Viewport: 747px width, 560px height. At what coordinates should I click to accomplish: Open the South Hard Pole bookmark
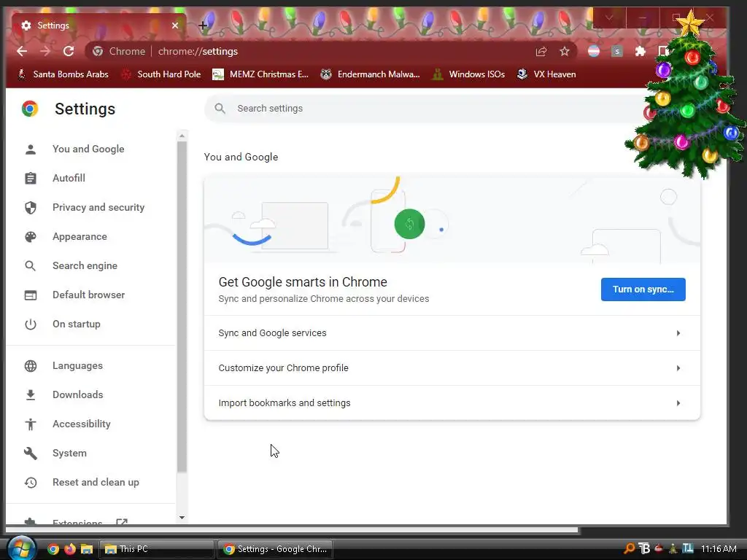click(160, 74)
